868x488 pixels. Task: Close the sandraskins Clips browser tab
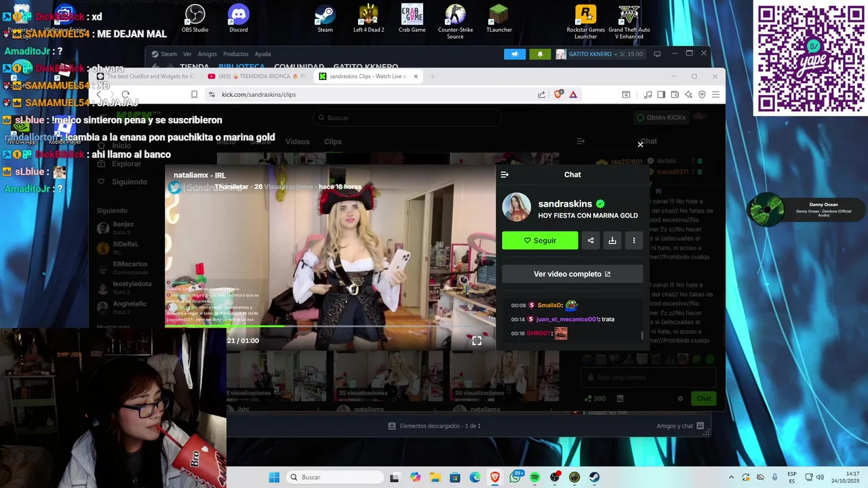[416, 77]
